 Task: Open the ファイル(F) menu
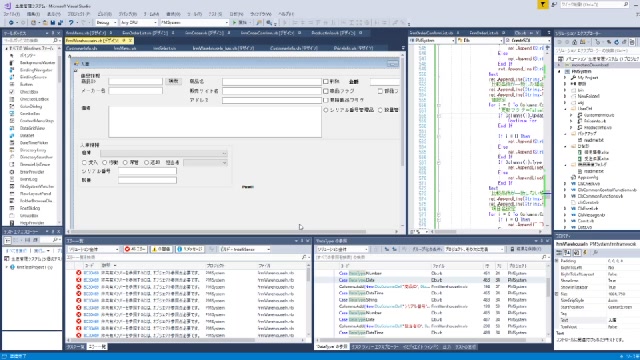[12, 14]
